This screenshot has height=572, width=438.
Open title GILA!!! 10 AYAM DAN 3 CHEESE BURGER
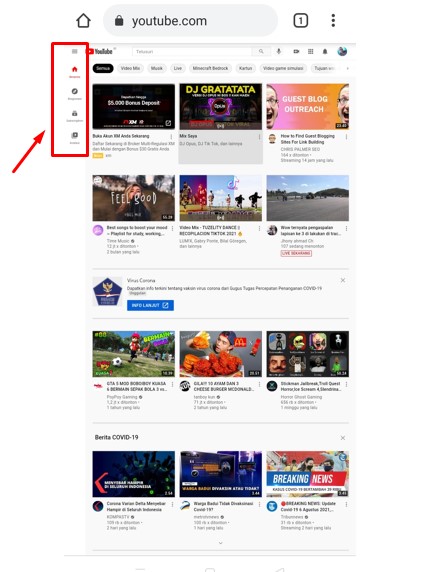(224, 386)
